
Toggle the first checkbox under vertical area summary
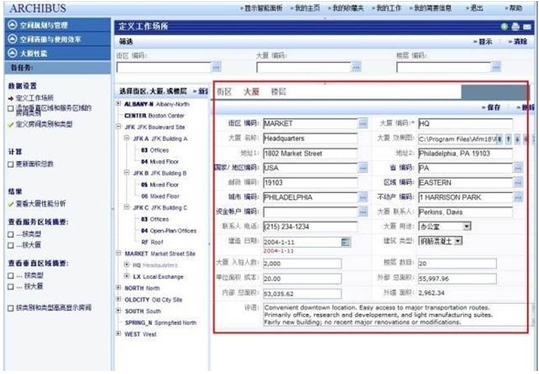(x=11, y=276)
